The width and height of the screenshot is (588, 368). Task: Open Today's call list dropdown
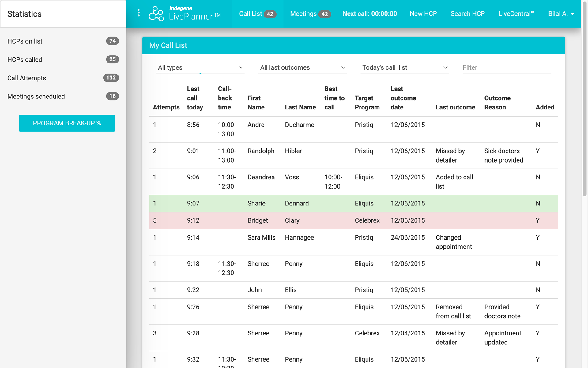point(405,67)
